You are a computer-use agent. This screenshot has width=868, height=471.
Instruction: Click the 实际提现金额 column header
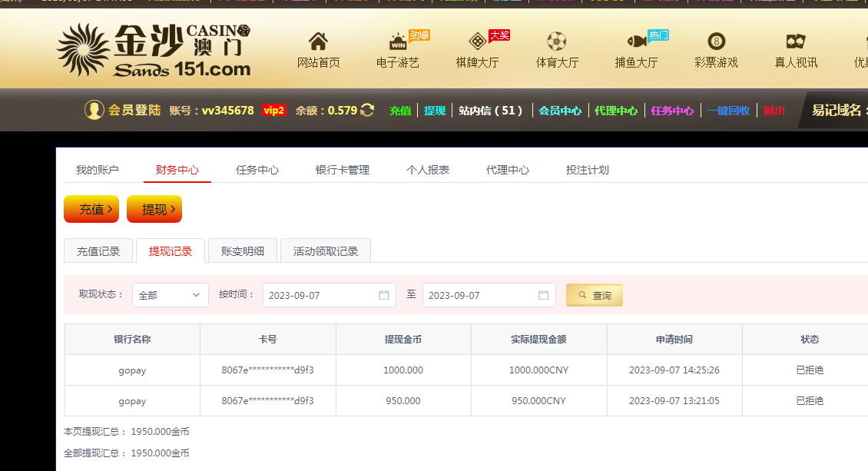539,340
